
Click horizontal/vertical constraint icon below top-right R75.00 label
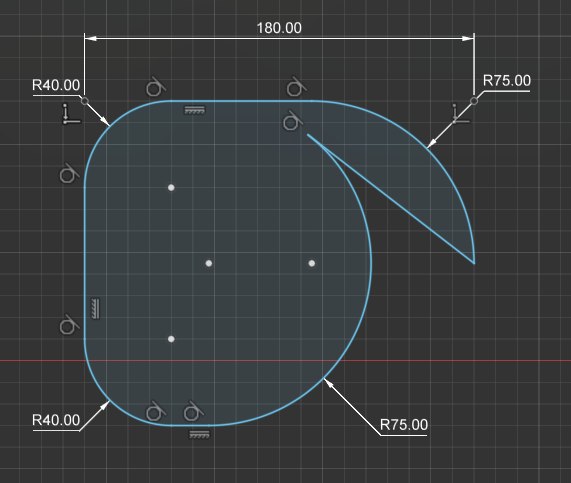(x=460, y=114)
